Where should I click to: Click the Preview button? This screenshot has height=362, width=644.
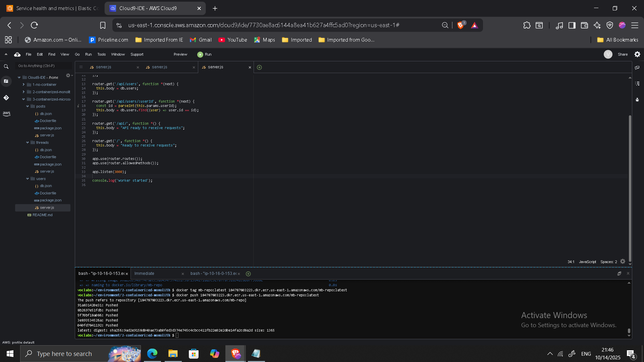pyautogui.click(x=180, y=54)
